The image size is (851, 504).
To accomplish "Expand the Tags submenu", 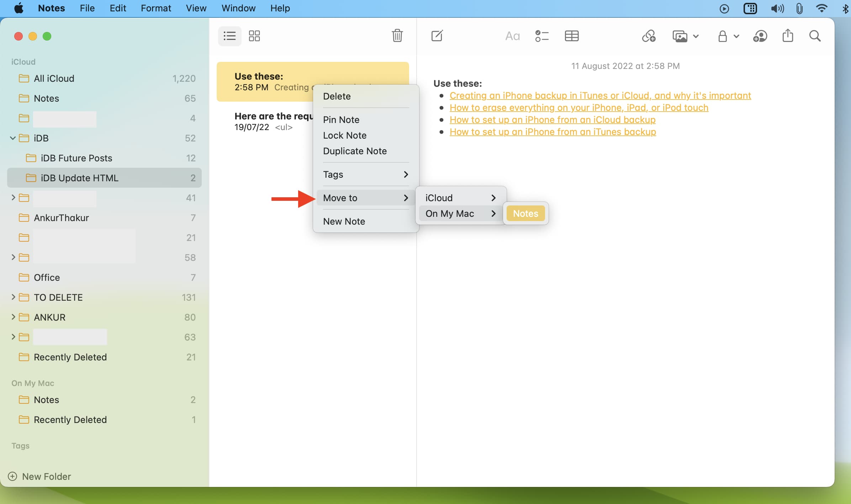I will 366,175.
